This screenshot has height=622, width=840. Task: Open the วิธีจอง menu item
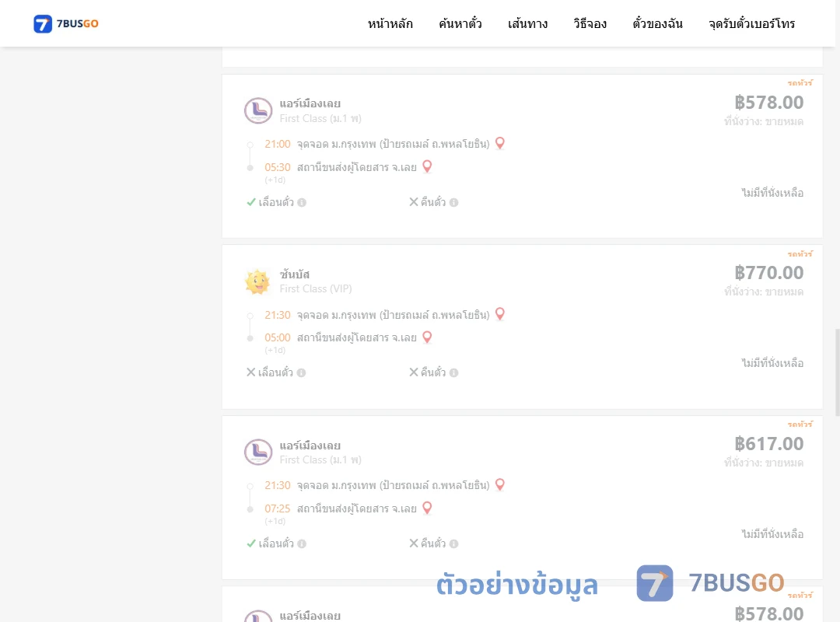point(590,23)
